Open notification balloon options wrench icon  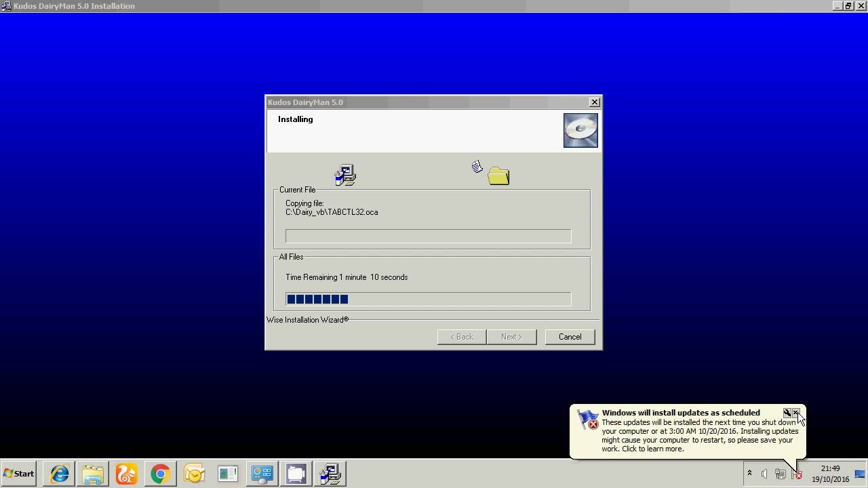point(787,413)
